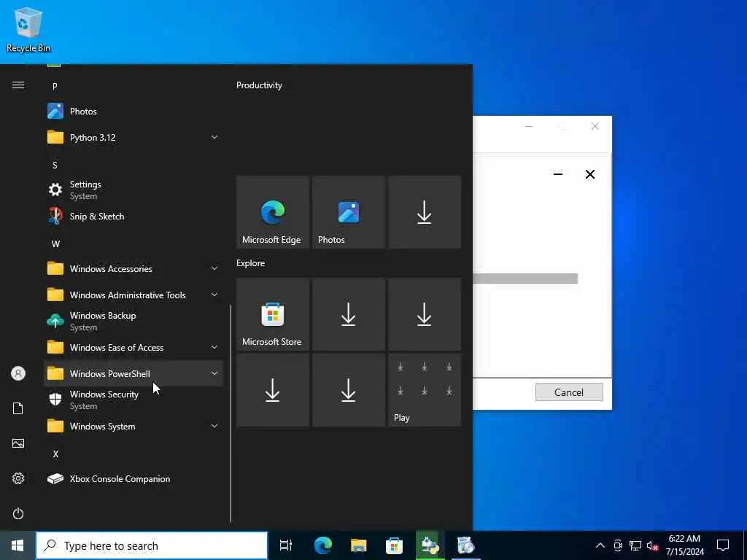Click the Microsoft Edge tile
This screenshot has width=747, height=560.
coord(273,212)
